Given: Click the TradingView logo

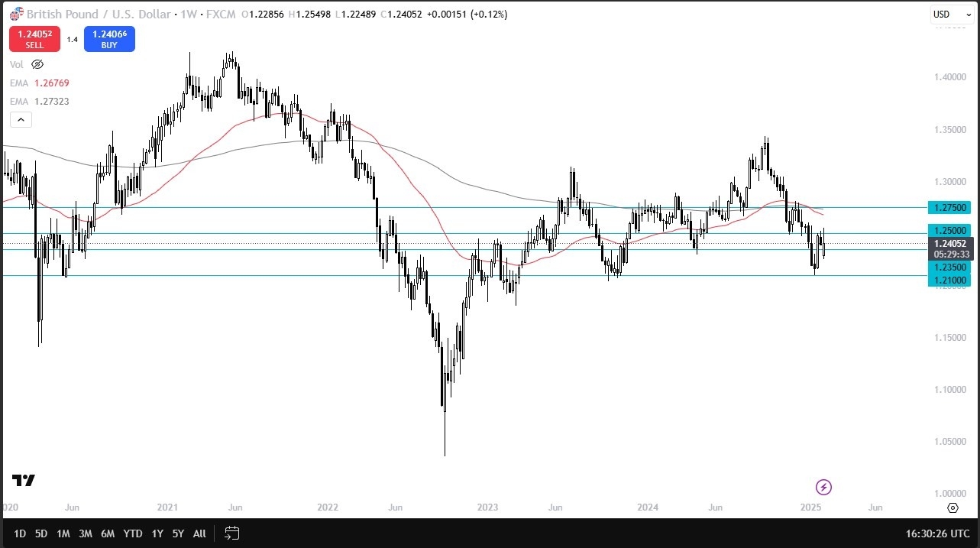Looking at the screenshot, I should pos(24,481).
